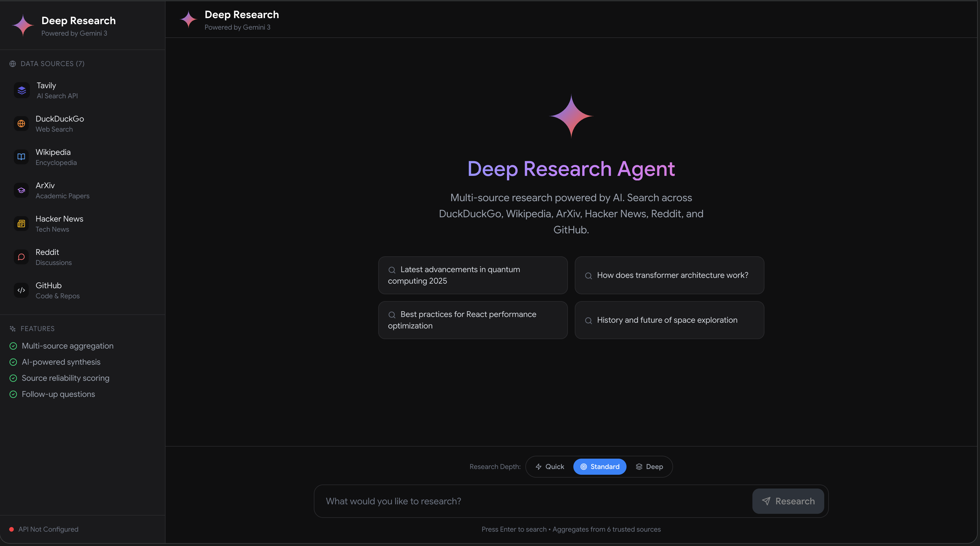The image size is (980, 546).
Task: Focus the research query input field
Action: 533,501
